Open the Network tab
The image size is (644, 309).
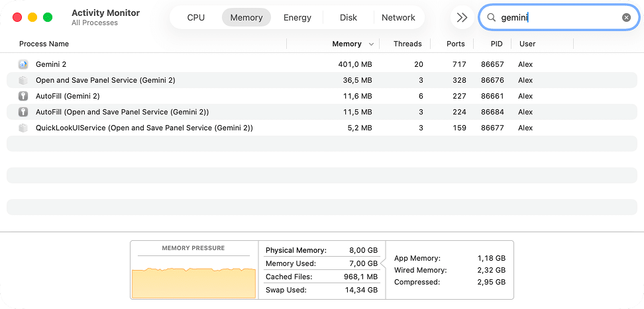[x=398, y=18]
